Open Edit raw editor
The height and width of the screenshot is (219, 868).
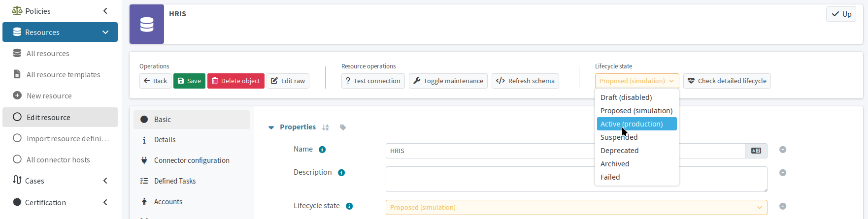288,81
